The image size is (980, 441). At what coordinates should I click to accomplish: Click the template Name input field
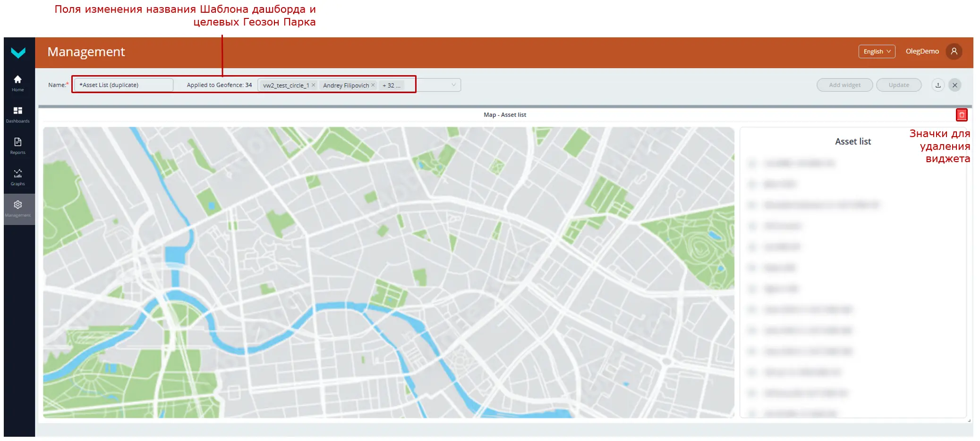click(124, 85)
